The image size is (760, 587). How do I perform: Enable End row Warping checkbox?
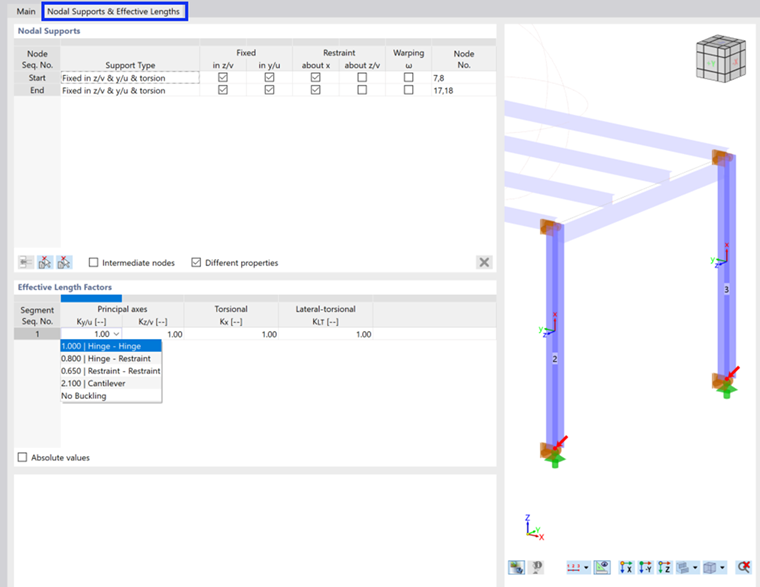tap(409, 90)
